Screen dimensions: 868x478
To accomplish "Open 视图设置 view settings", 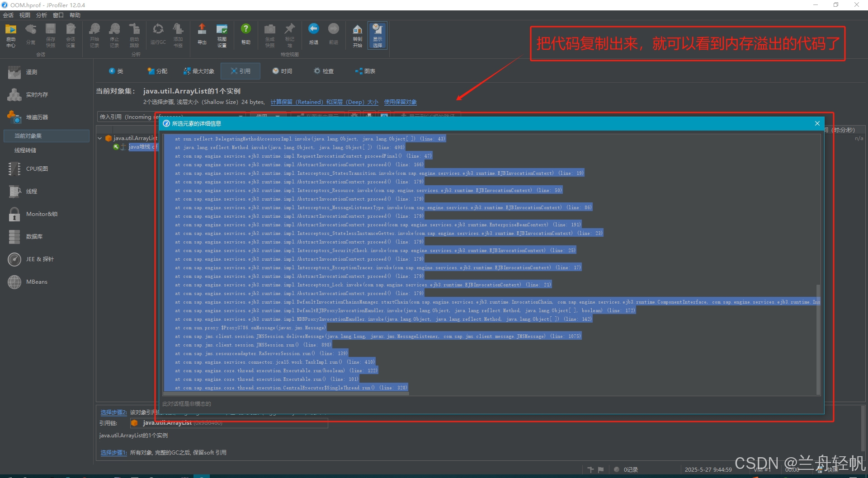I will pos(222,35).
